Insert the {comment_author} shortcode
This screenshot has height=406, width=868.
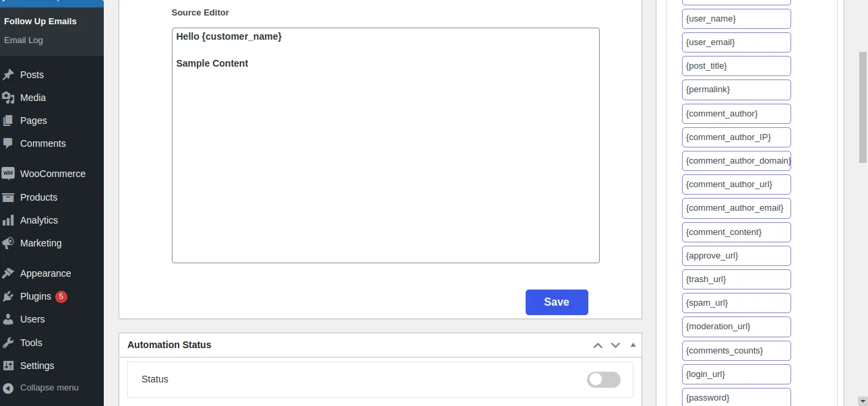click(x=736, y=114)
